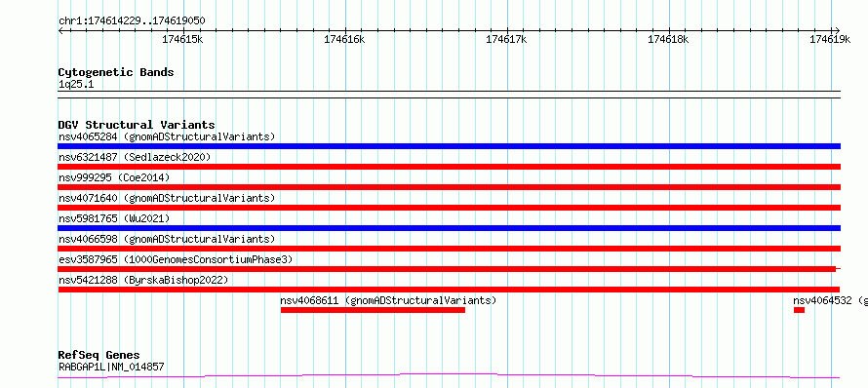Viewport: 868px width, 388px height.
Task: Click the 174619k ruler mark
Action: click(830, 39)
